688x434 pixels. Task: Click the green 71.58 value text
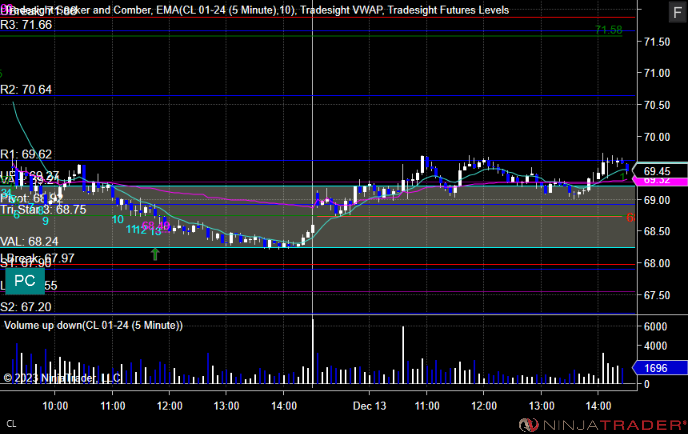(x=609, y=30)
